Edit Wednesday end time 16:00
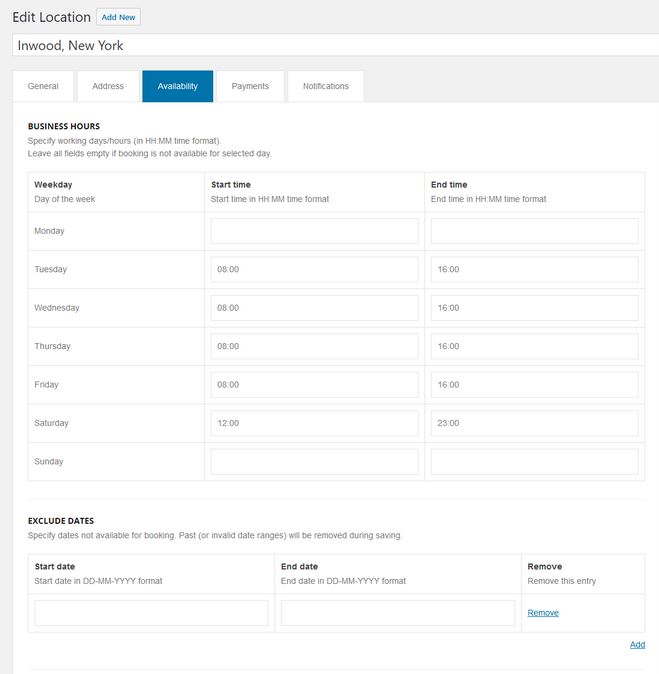 click(534, 308)
